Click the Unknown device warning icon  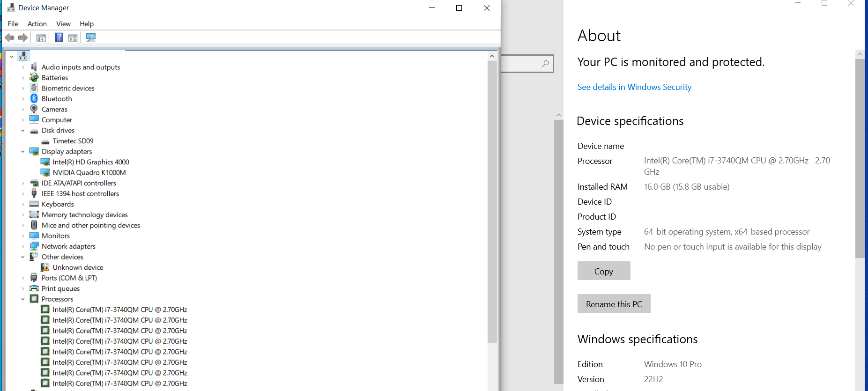45,267
